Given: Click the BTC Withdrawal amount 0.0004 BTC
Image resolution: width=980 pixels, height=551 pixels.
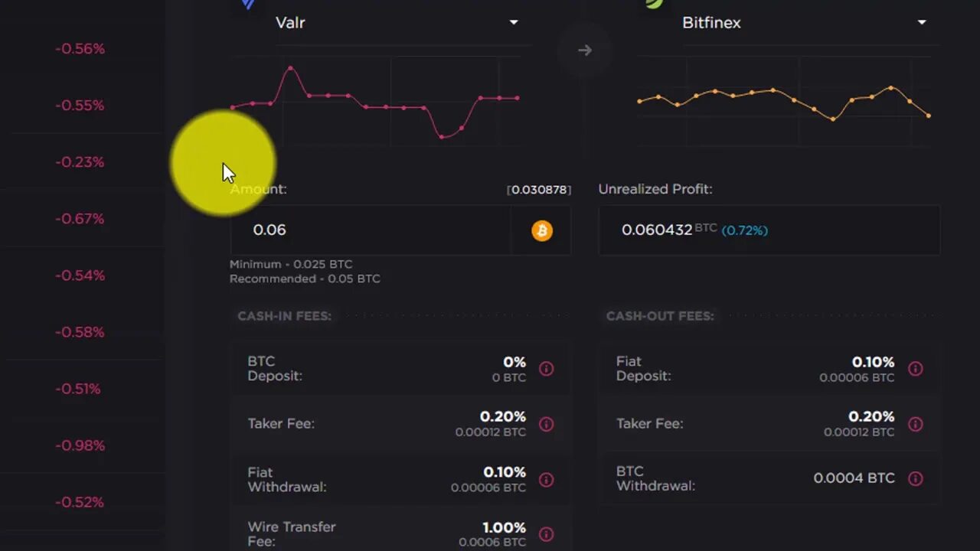Looking at the screenshot, I should [854, 478].
